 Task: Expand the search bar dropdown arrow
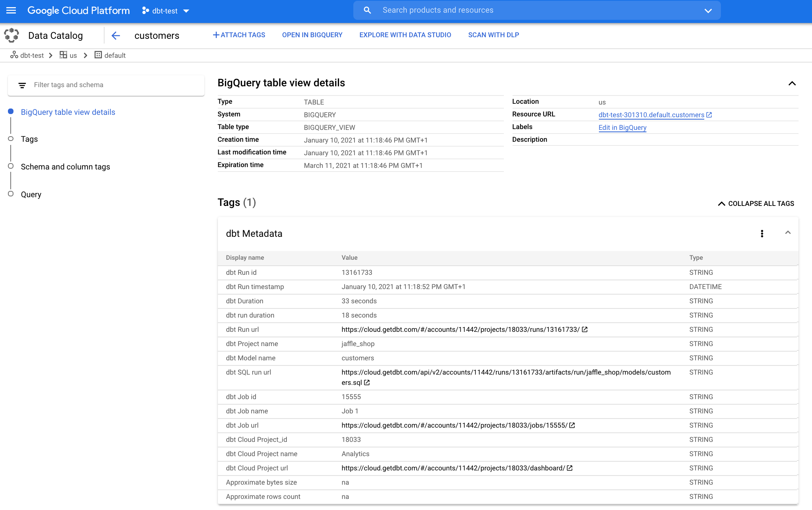[708, 11]
